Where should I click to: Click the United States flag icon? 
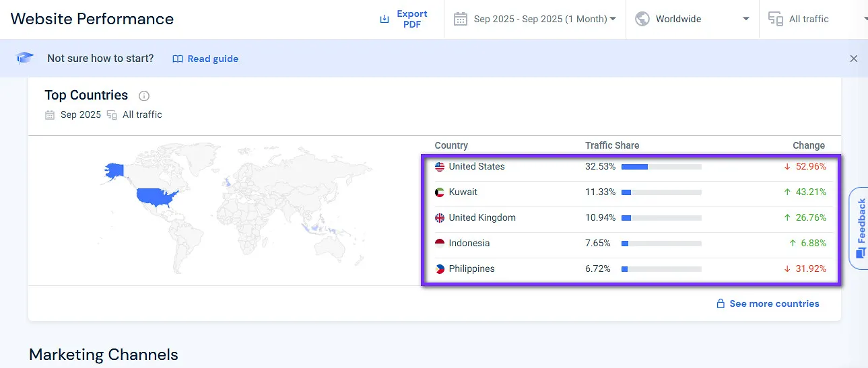point(440,167)
